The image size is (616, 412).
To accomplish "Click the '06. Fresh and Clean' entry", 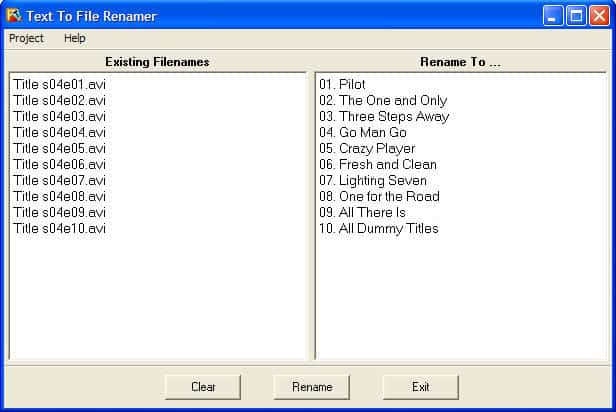I will 378,165.
